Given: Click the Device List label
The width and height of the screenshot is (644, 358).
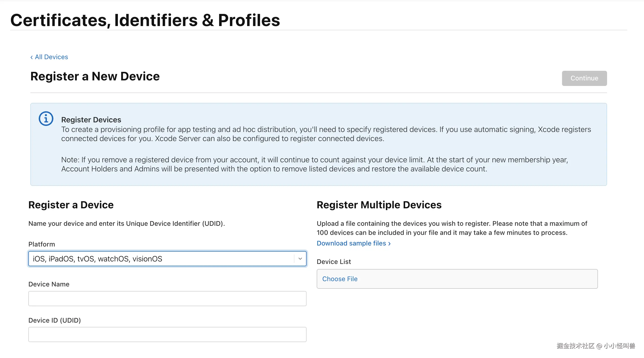Looking at the screenshot, I should pyautogui.click(x=334, y=262).
